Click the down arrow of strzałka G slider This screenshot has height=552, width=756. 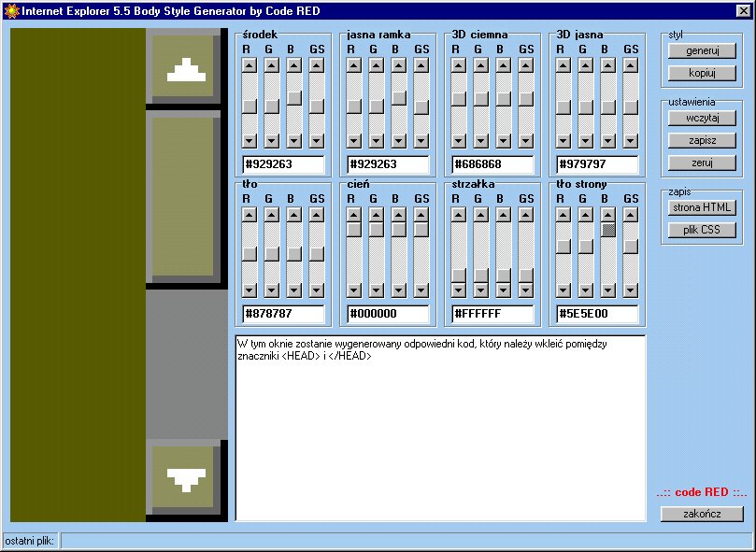point(480,290)
